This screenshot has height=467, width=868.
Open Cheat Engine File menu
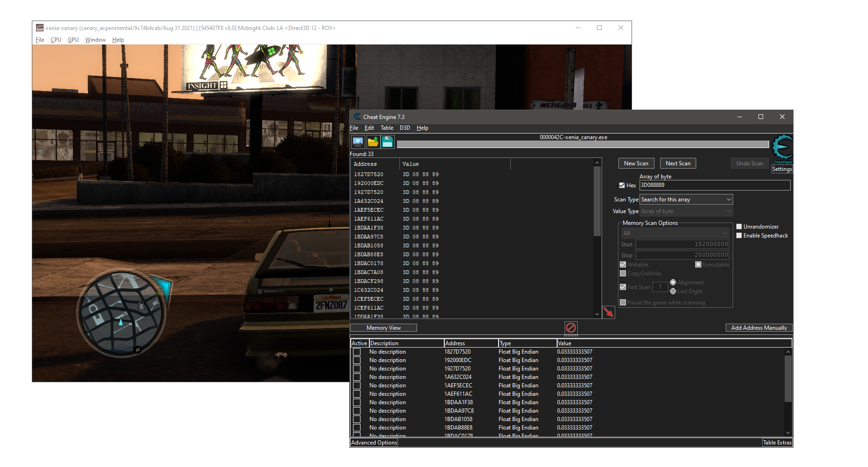click(x=354, y=128)
